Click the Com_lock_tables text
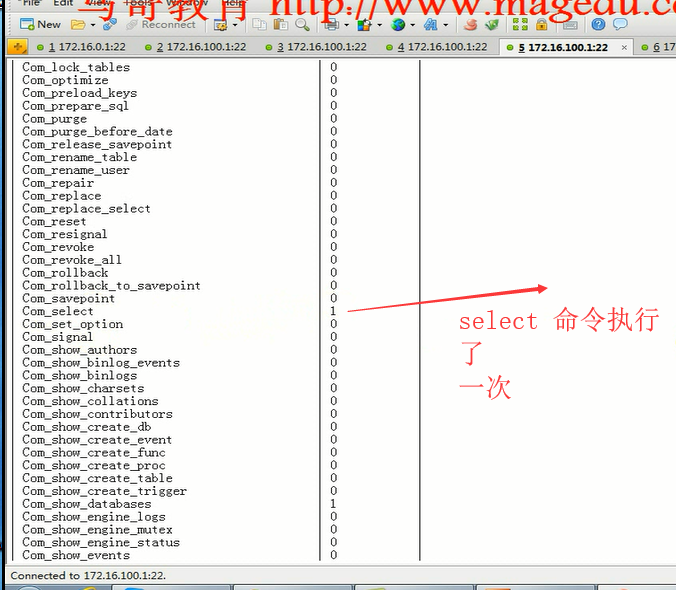Screen dimensions: 676x590 tap(76, 67)
